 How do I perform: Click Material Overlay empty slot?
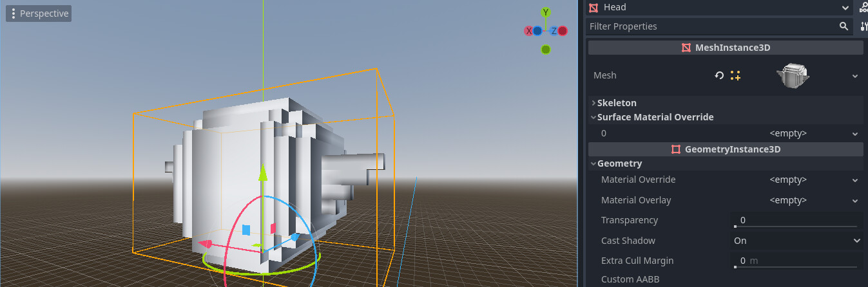coord(788,200)
